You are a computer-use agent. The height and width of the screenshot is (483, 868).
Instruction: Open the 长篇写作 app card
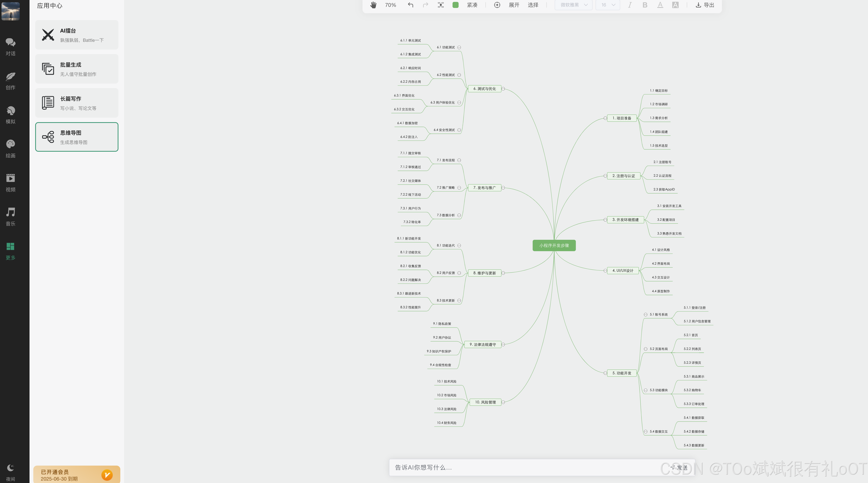click(77, 103)
